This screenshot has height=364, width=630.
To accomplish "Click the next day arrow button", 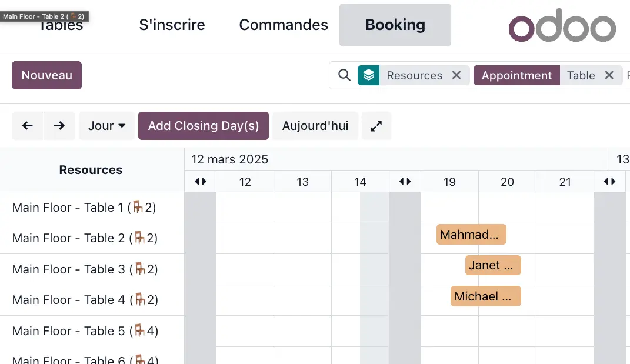I will pos(59,126).
